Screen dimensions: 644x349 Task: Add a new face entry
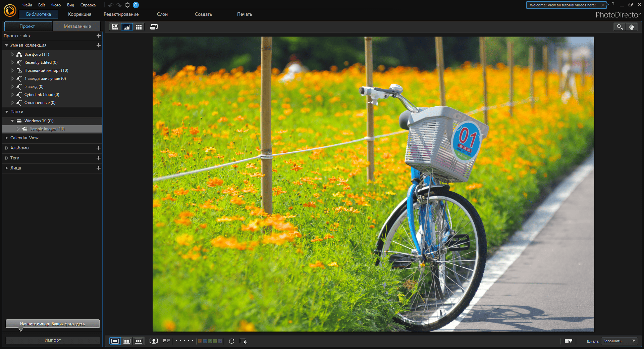click(99, 168)
